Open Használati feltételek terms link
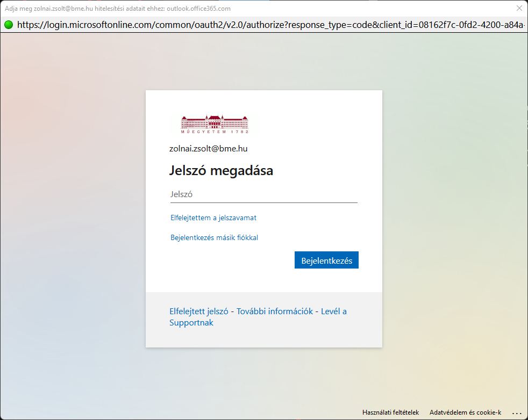Screen dimensions: 528x420 point(390,412)
